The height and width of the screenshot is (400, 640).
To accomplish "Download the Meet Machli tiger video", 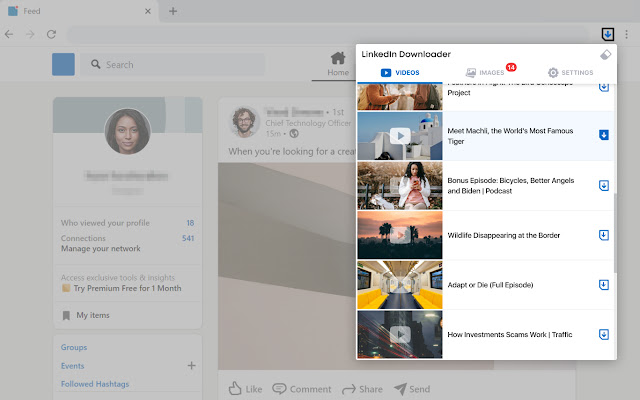I will [x=604, y=135].
